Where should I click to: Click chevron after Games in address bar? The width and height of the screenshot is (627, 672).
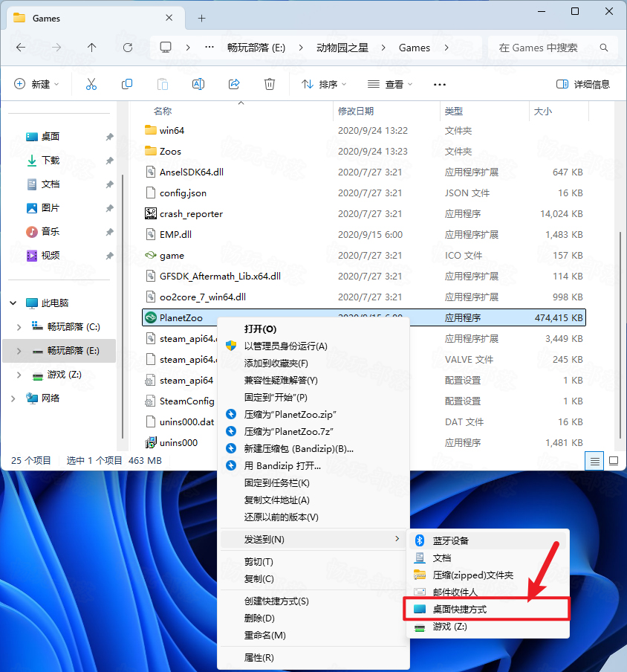(x=446, y=48)
